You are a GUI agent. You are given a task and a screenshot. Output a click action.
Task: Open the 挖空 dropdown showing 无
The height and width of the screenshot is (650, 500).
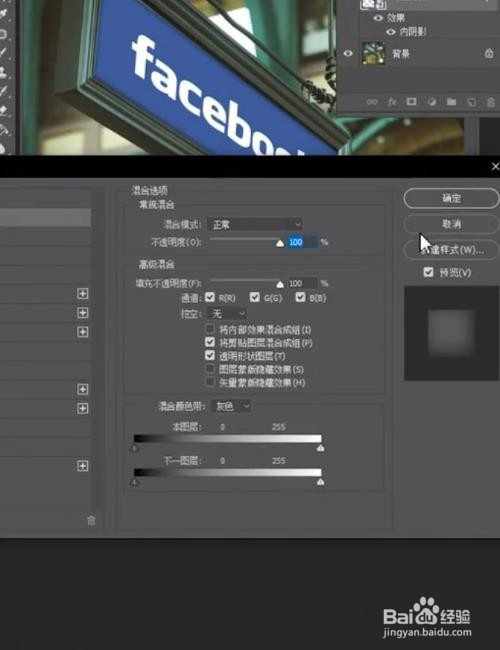pos(227,313)
